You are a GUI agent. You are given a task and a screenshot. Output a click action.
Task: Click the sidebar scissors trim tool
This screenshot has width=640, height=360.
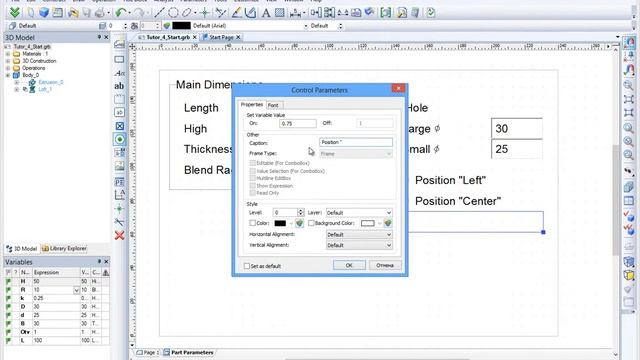point(120,222)
